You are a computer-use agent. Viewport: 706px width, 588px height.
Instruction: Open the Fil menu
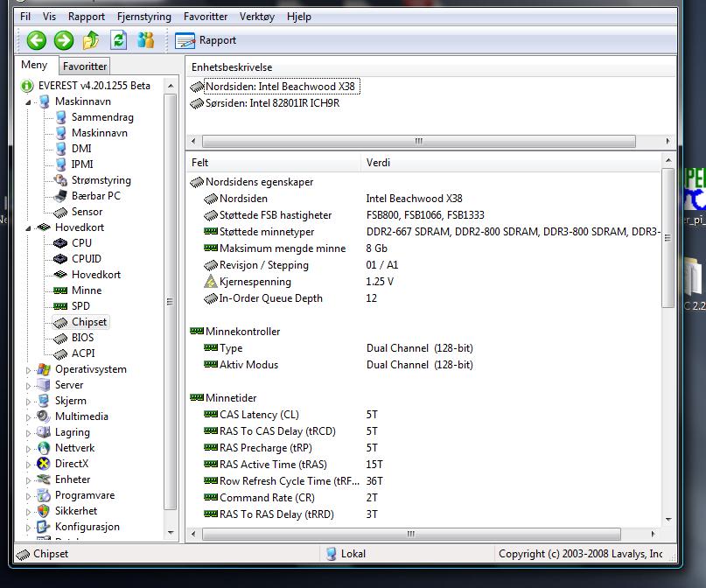(x=25, y=17)
